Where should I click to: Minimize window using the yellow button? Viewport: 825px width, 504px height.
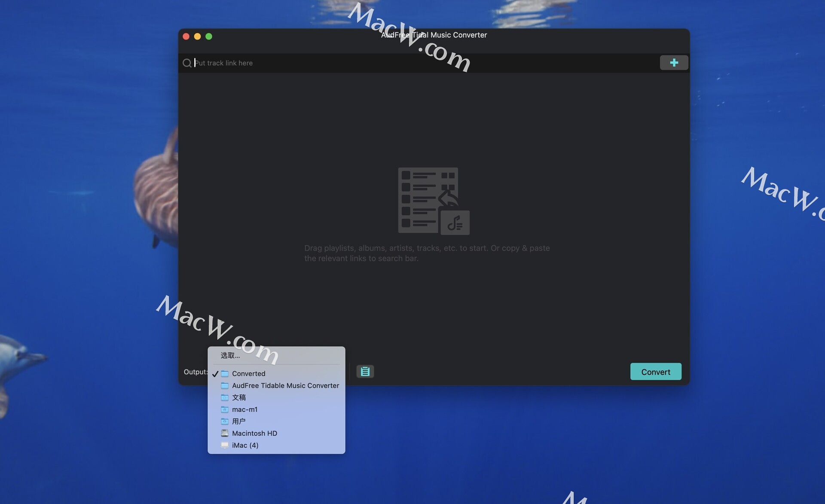(x=197, y=37)
